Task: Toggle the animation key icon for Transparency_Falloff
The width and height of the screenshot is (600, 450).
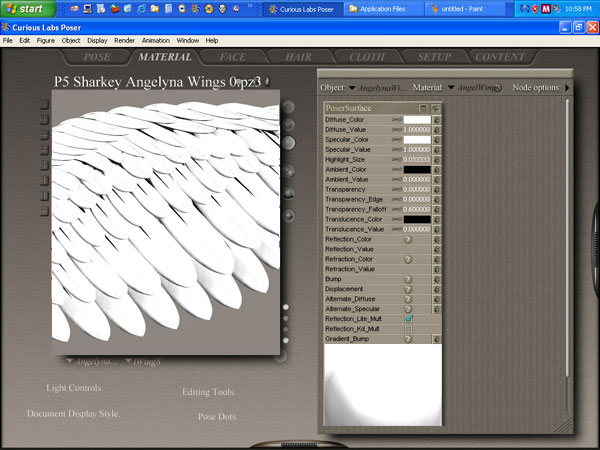Action: [397, 209]
